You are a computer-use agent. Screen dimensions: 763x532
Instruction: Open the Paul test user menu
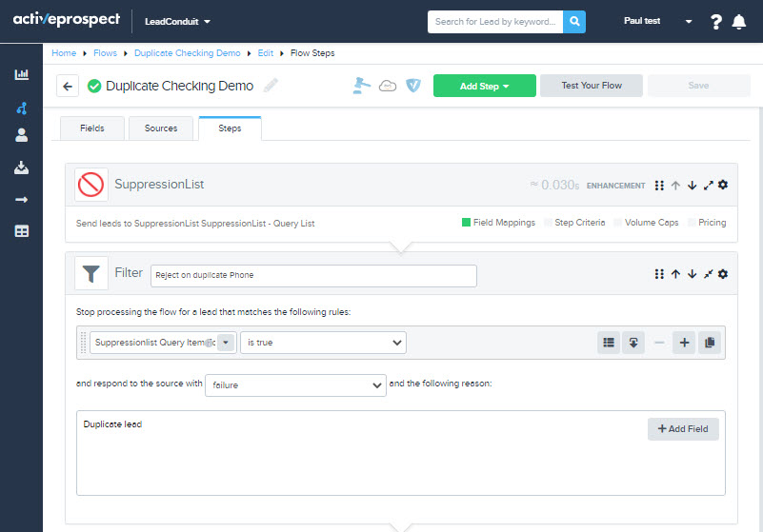click(658, 21)
